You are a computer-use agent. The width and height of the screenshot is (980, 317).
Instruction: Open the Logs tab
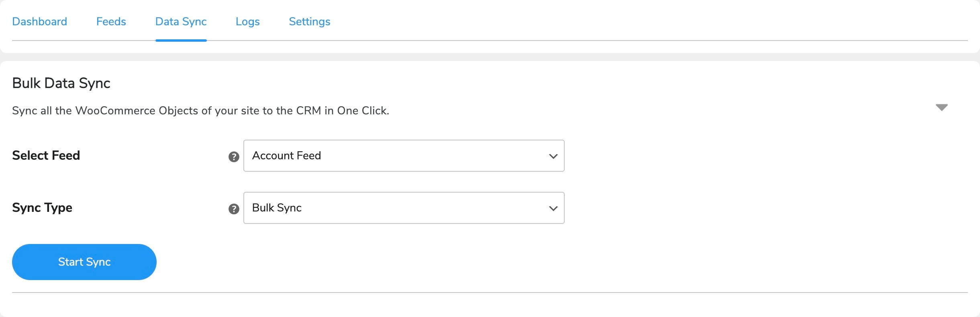coord(247,22)
